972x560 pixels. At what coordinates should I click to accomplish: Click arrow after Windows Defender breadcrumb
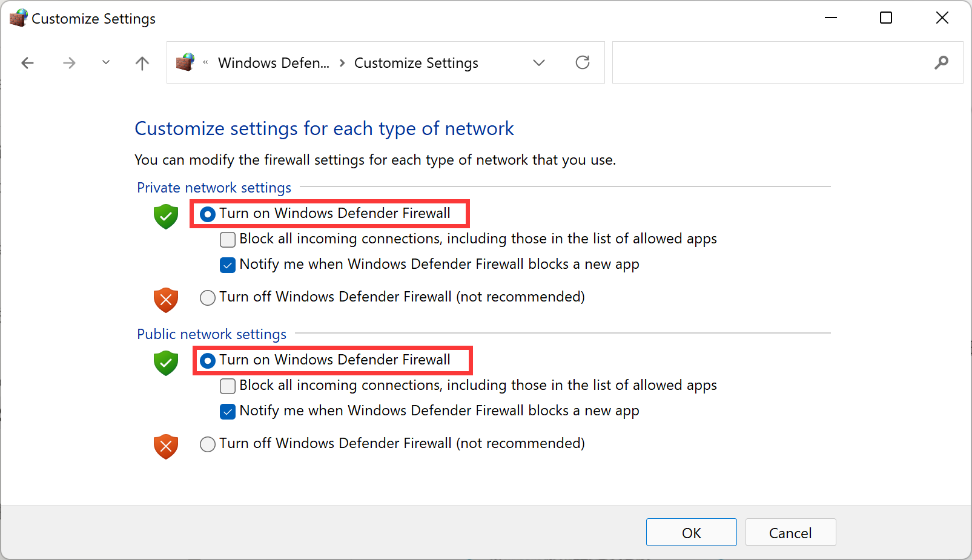342,63
